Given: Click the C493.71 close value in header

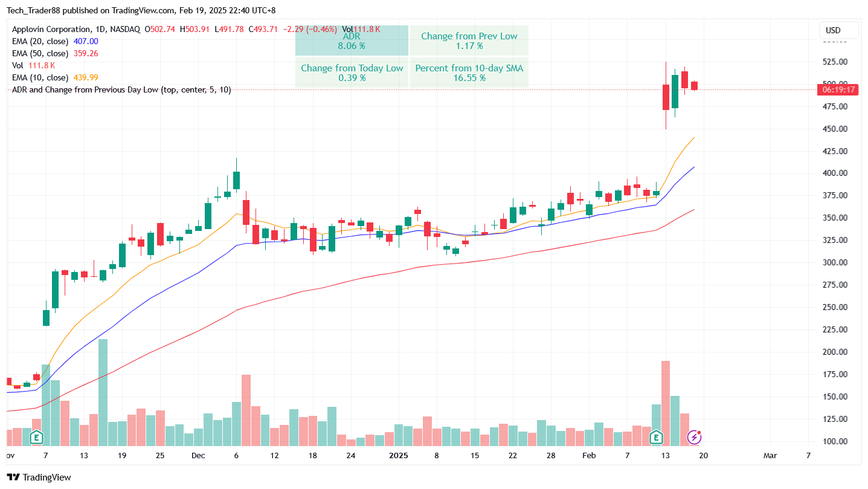Looking at the screenshot, I should (264, 29).
